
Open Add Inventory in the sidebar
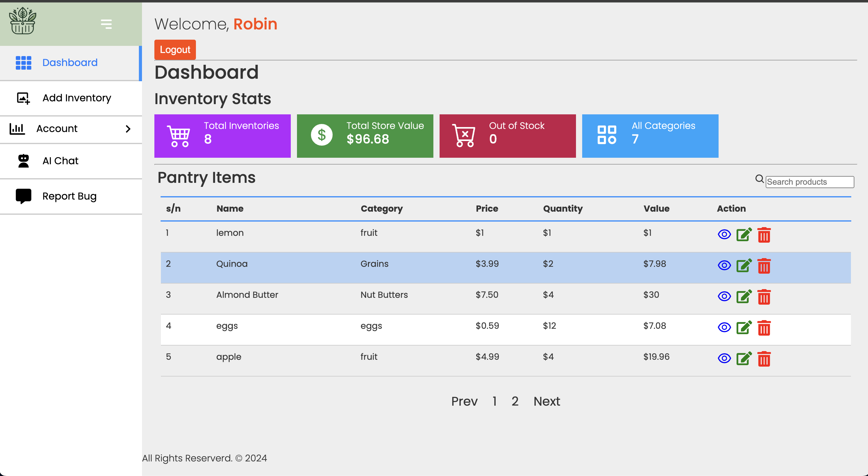[x=77, y=98]
